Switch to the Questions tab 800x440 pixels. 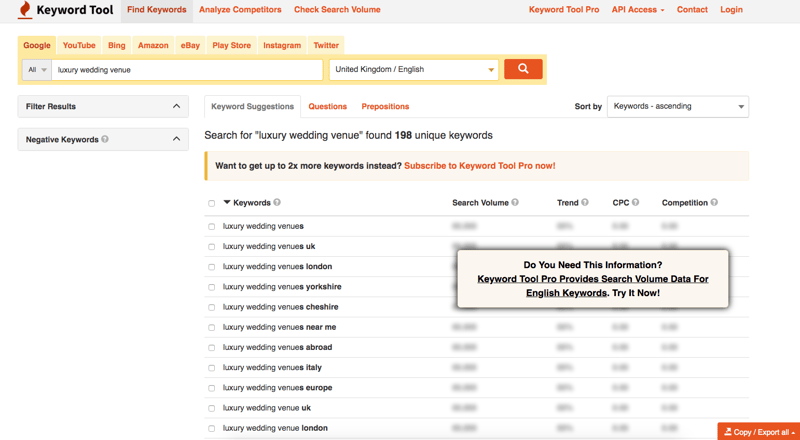pyautogui.click(x=328, y=107)
